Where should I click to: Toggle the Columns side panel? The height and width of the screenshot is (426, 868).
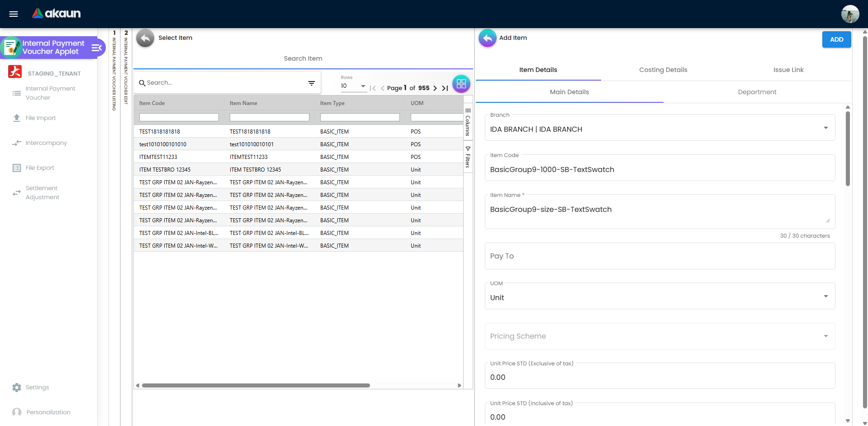pyautogui.click(x=468, y=122)
